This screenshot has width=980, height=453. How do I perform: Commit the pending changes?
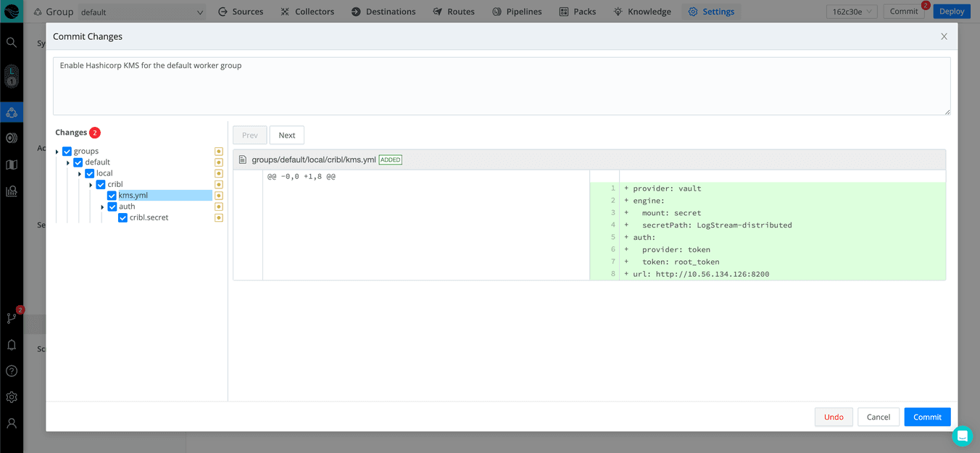(x=927, y=417)
